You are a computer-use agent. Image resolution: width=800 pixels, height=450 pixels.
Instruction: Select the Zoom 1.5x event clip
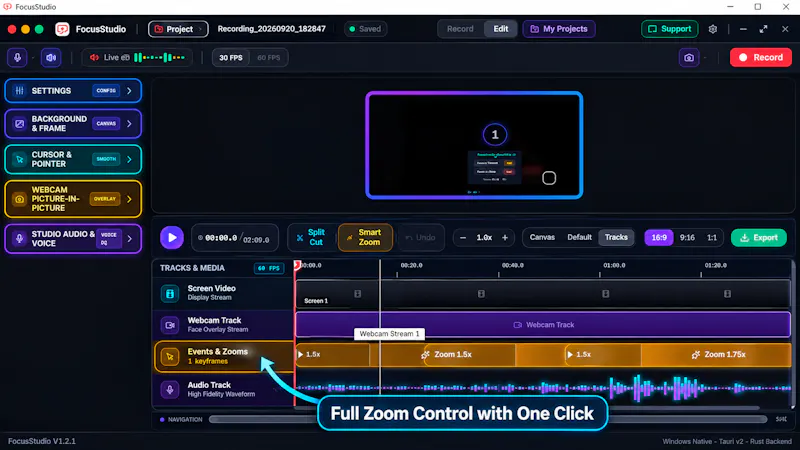click(x=469, y=355)
